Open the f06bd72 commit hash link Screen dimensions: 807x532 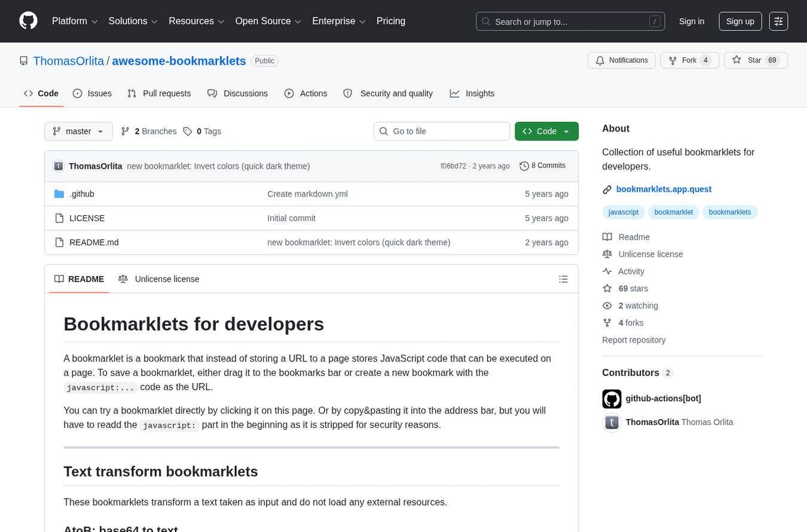click(453, 166)
